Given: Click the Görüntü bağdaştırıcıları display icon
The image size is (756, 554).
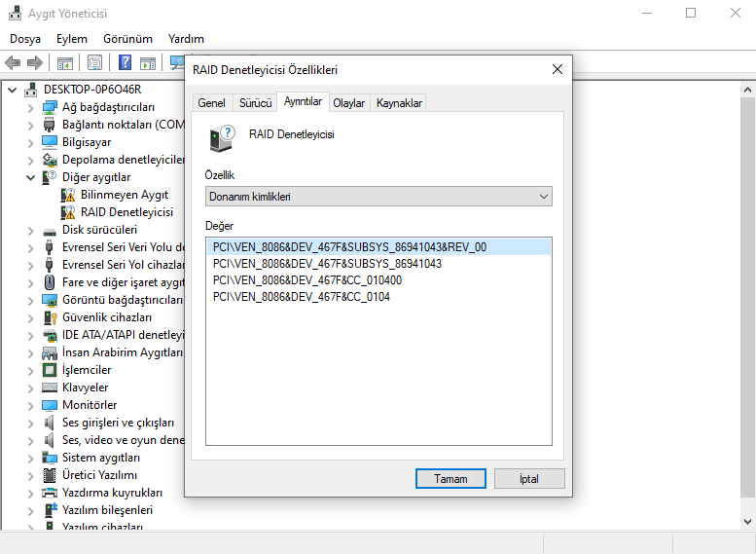Looking at the screenshot, I should (x=50, y=300).
